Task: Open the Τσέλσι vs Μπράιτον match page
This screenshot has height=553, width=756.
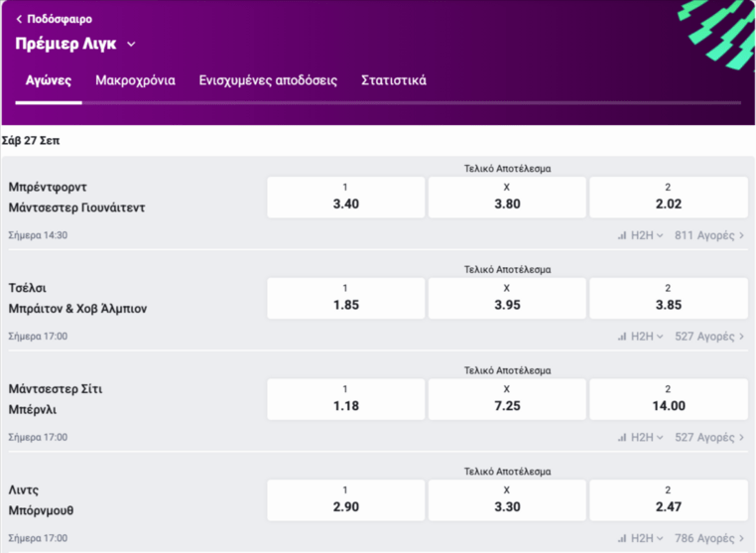Action: (77, 298)
